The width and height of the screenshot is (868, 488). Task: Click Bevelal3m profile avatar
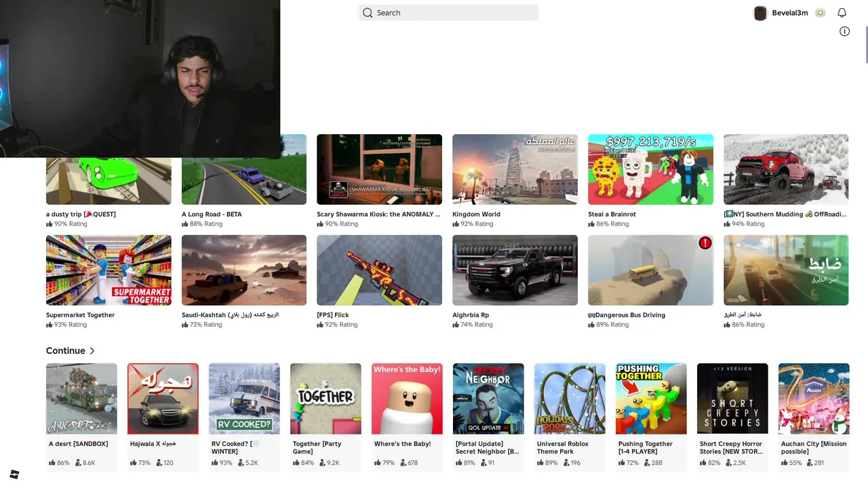click(760, 13)
